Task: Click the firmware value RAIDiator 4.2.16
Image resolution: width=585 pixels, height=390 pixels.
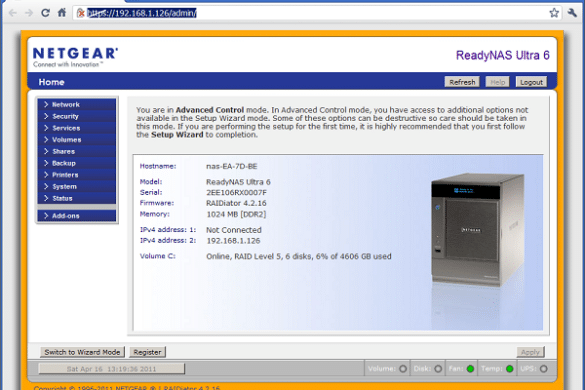Action: (236, 203)
